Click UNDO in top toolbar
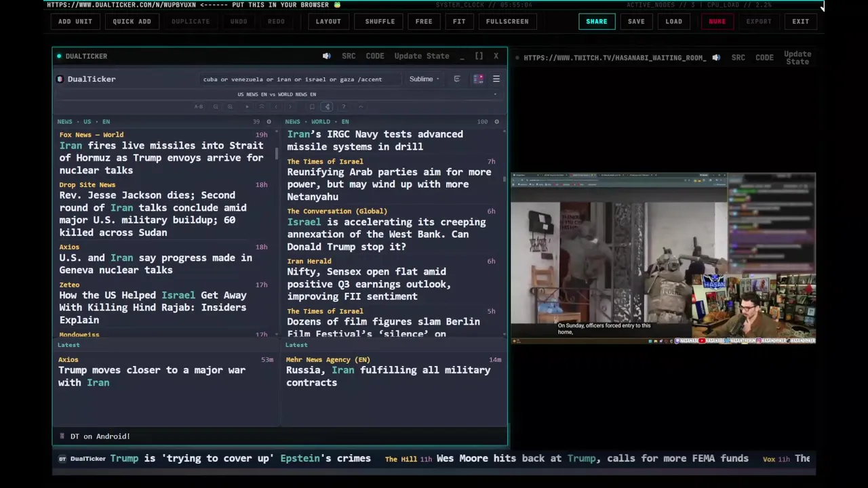The height and width of the screenshot is (488, 868). (239, 21)
